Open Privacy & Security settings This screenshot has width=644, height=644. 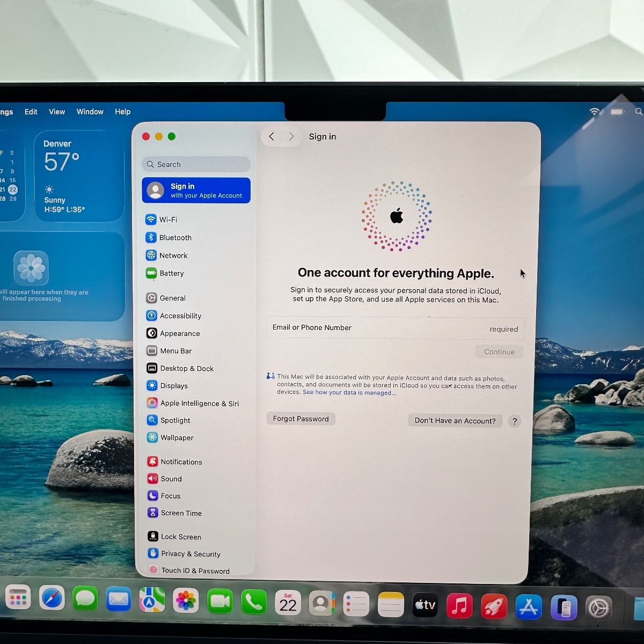[x=190, y=554]
